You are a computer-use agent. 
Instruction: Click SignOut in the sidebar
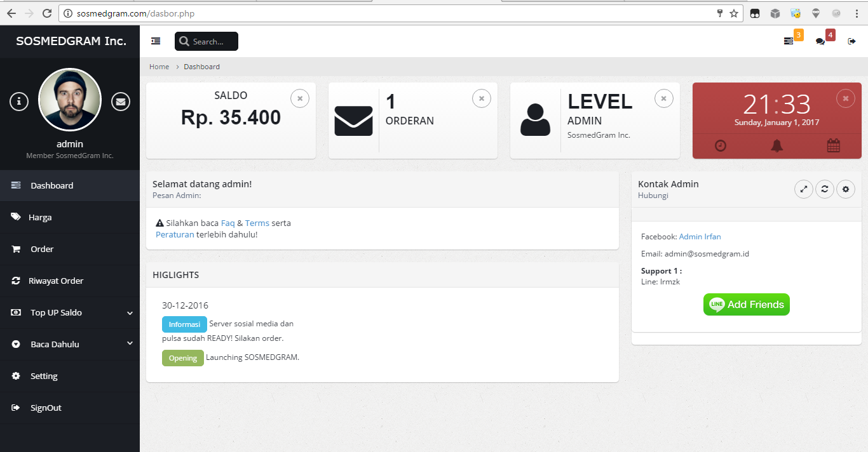(70, 408)
